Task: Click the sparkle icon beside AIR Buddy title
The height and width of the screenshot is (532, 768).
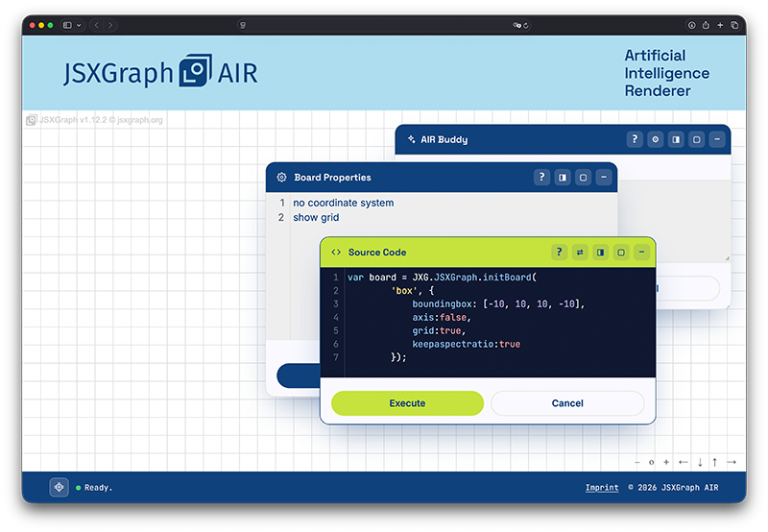Action: 412,139
